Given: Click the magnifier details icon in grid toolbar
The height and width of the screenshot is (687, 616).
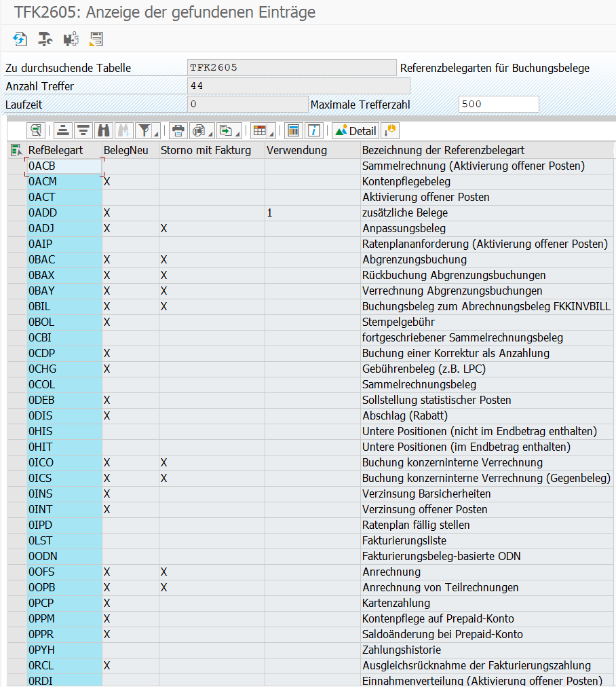Looking at the screenshot, I should click(35, 131).
